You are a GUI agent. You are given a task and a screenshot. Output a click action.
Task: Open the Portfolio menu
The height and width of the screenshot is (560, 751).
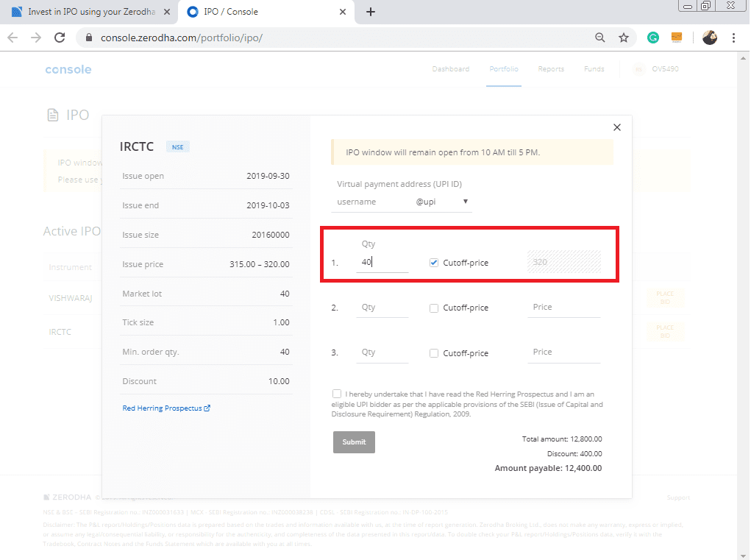tap(504, 69)
